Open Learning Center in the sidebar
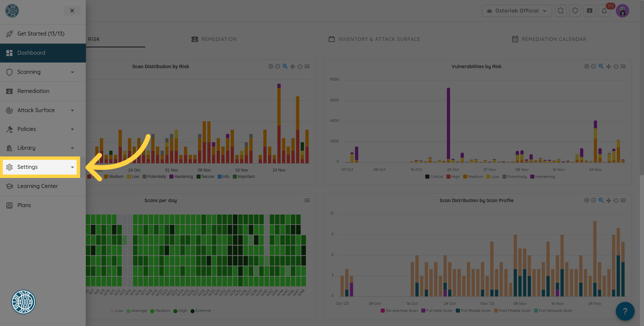Screen dimensions: 644x326 (x=38, y=186)
